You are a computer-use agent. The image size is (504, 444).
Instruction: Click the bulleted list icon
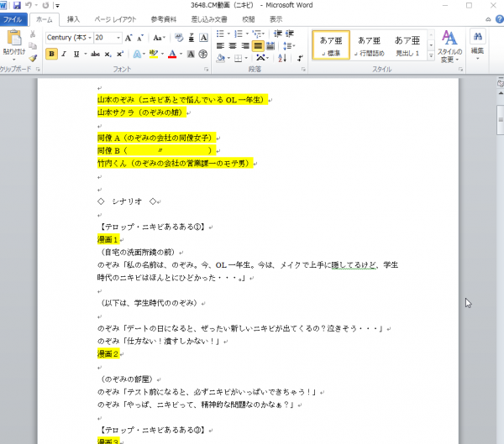pyautogui.click(x=220, y=33)
